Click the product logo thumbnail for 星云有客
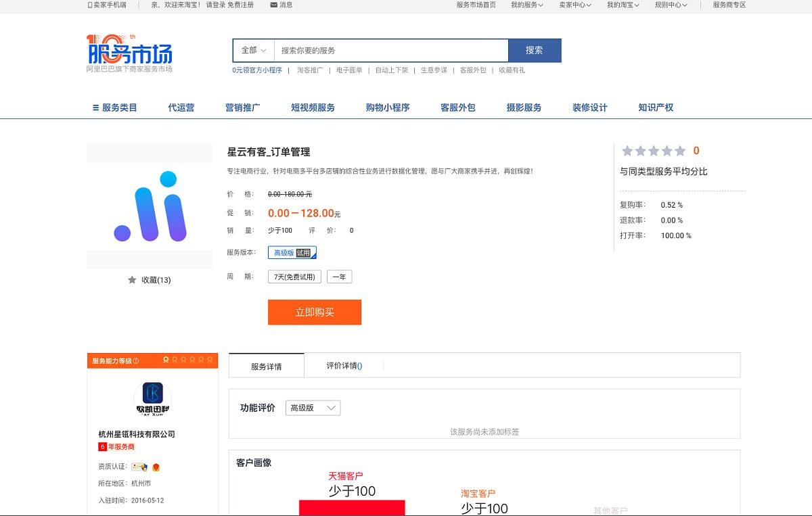This screenshot has width=812, height=516. [x=150, y=206]
